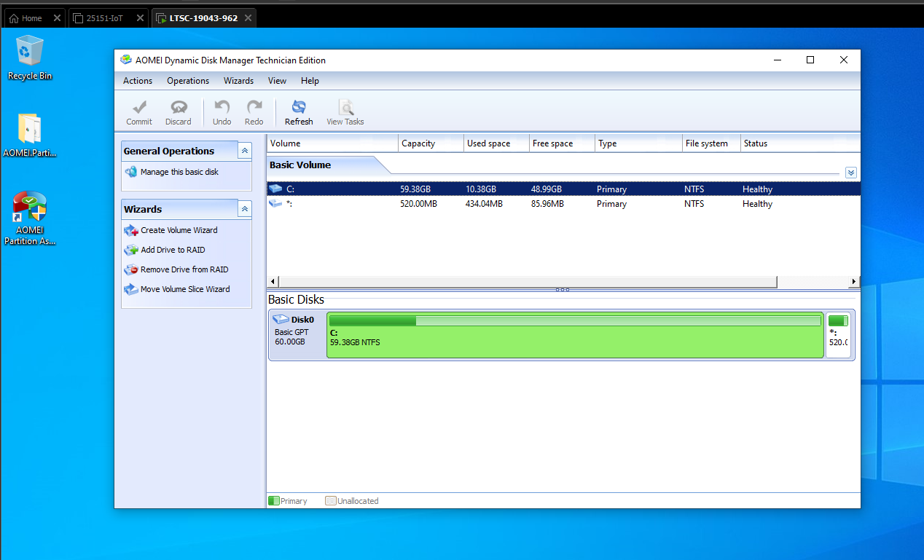Open Recycle Bin on desktop
Screen dimensions: 924x560
tap(30, 58)
